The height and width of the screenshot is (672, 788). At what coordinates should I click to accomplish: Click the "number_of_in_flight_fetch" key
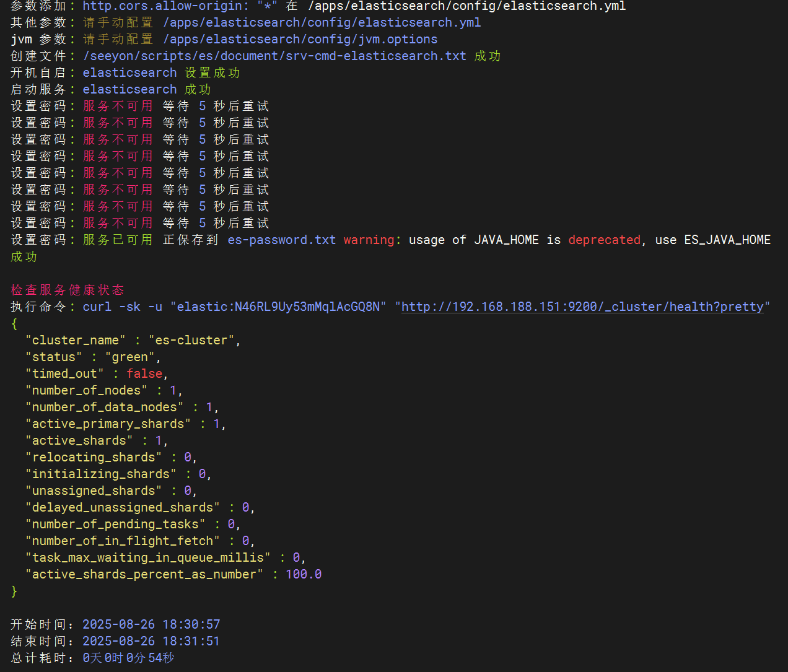[x=123, y=541]
